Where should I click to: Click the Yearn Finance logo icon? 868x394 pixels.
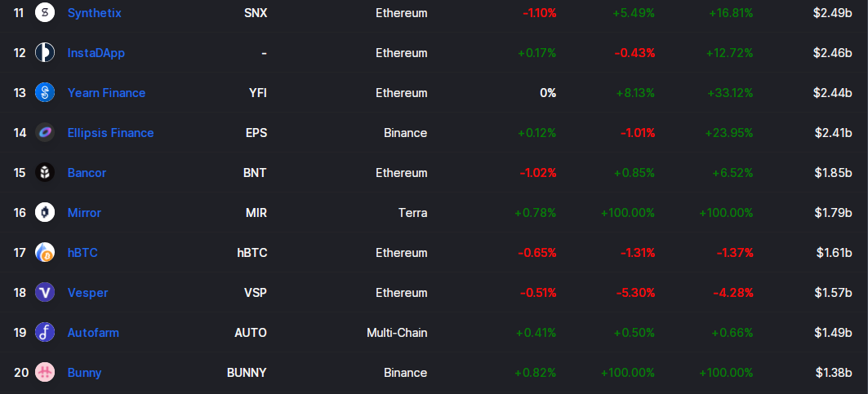(45, 93)
